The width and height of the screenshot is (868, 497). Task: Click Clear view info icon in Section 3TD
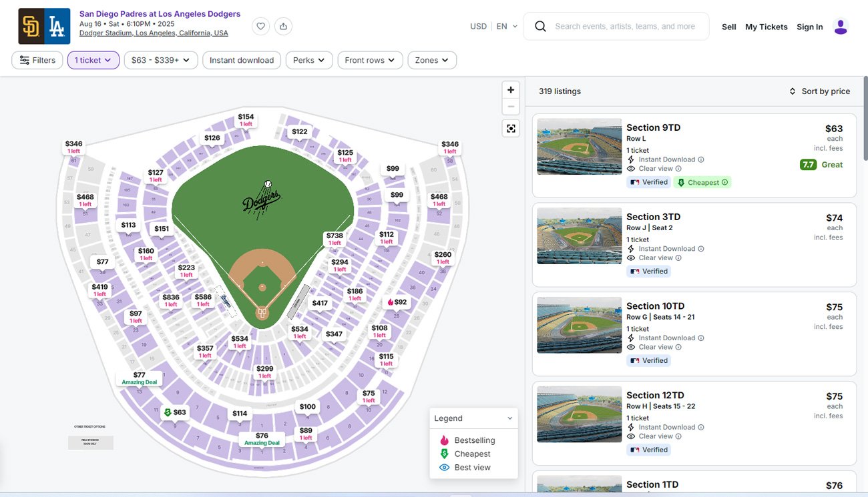pyautogui.click(x=678, y=258)
